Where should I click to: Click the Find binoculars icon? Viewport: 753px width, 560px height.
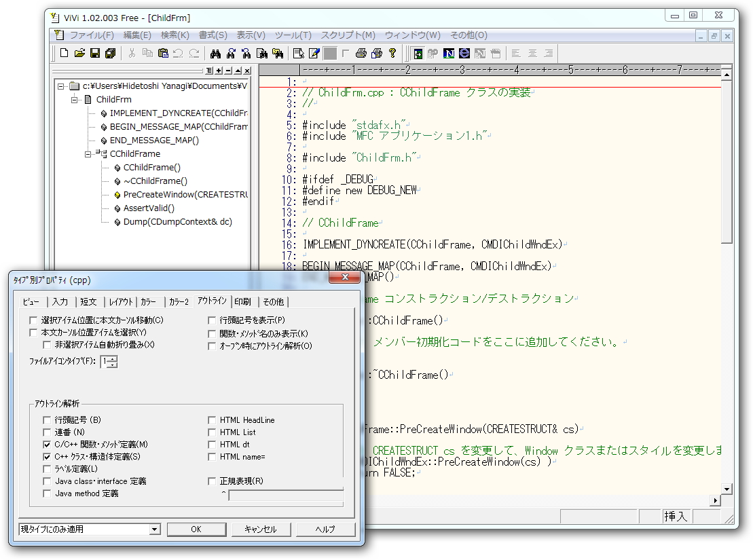point(216,54)
